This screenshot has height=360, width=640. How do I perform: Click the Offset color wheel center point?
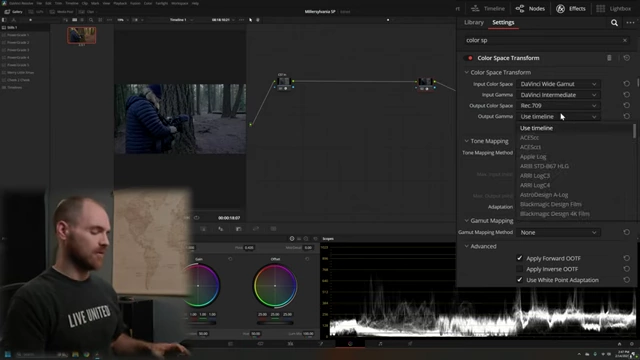[x=275, y=286]
